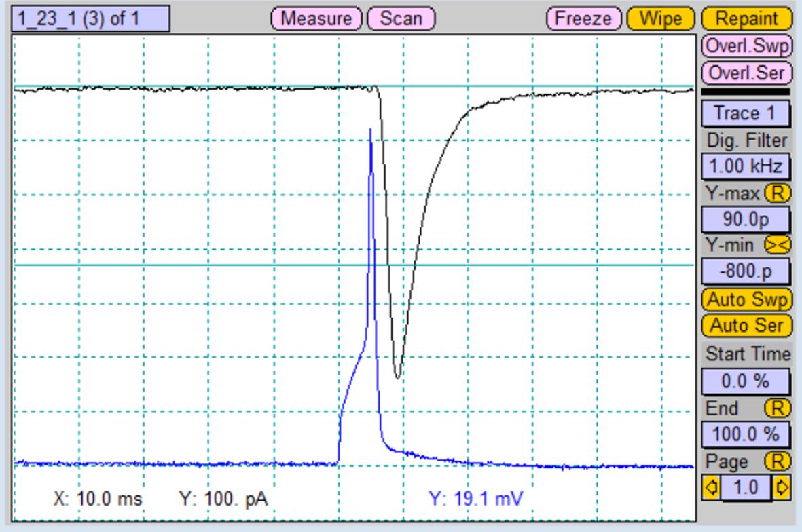Click the blue Y: 19.1 mV label
The image size is (802, 532).
(476, 499)
